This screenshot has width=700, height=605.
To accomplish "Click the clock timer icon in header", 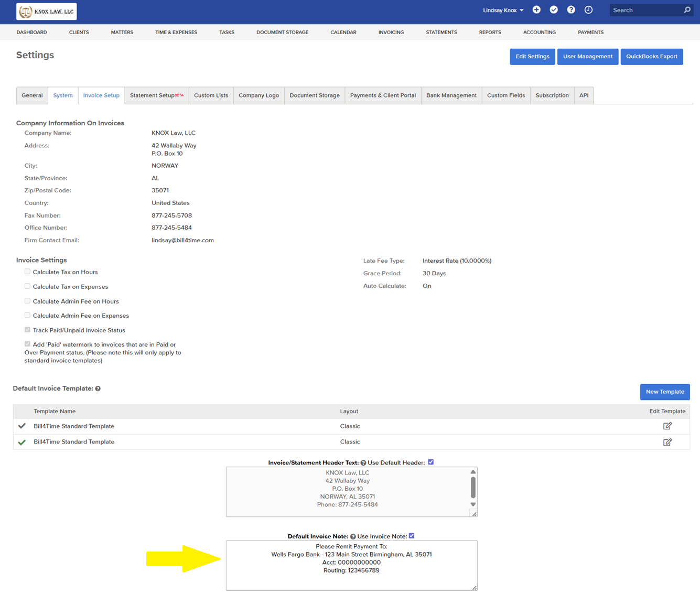I will click(x=588, y=10).
